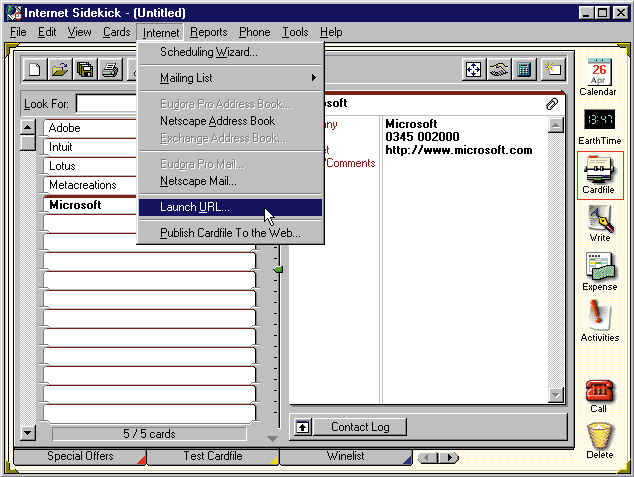The height and width of the screenshot is (477, 634).
Task: Click the card list scroll down arrow
Action: (x=28, y=433)
